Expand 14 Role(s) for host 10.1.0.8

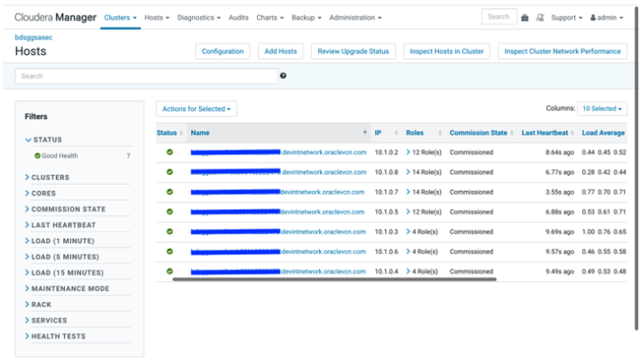tap(424, 172)
